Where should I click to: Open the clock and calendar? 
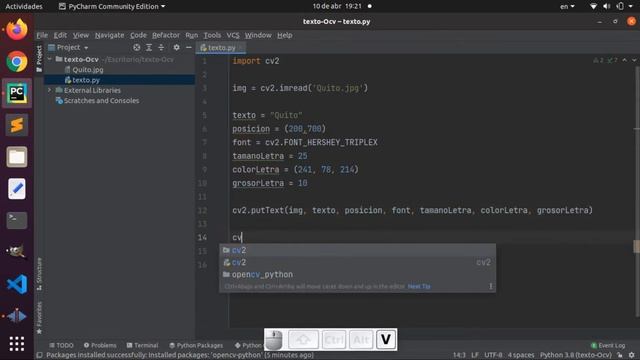(x=337, y=6)
